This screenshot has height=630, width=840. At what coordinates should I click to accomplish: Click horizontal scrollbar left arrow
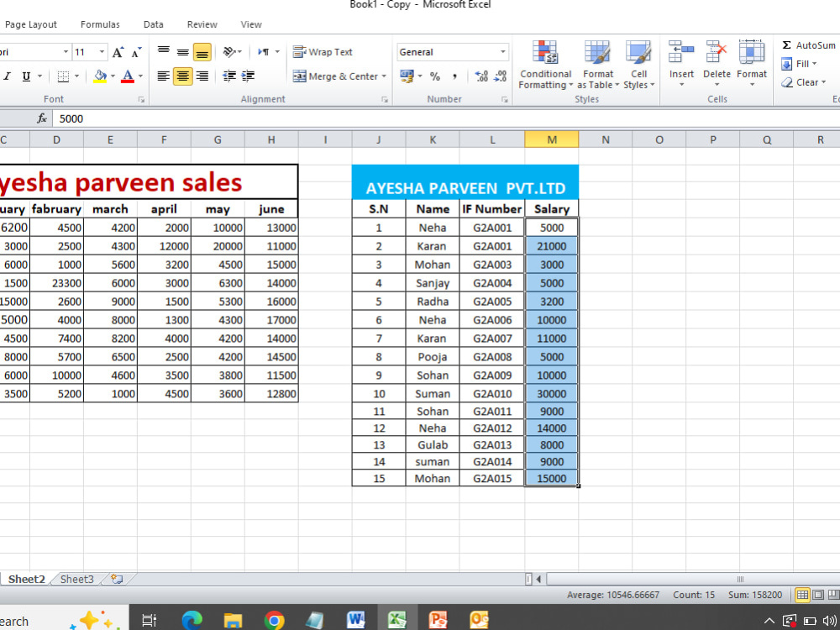(x=538, y=579)
